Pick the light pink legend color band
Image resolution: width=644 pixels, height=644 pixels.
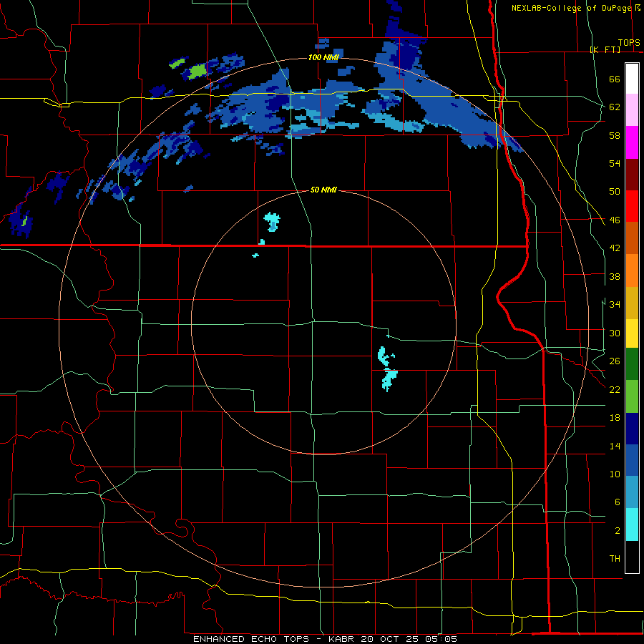pyautogui.click(x=632, y=110)
